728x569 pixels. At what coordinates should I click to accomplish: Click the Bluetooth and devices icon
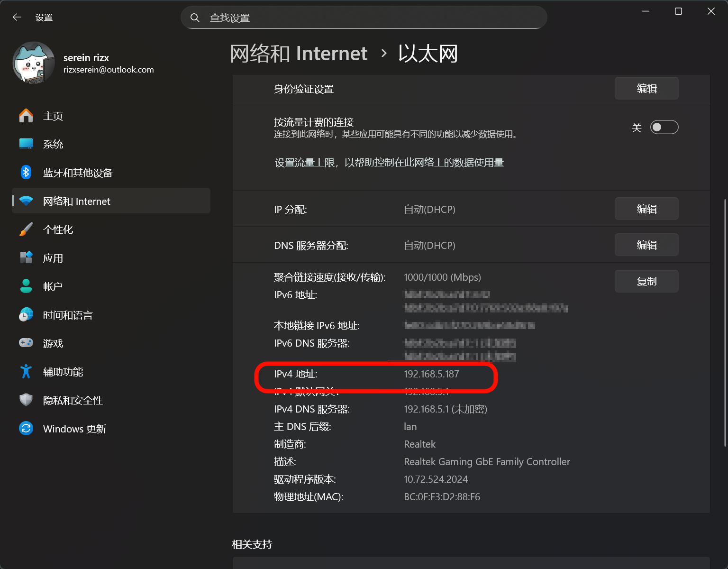tap(26, 173)
